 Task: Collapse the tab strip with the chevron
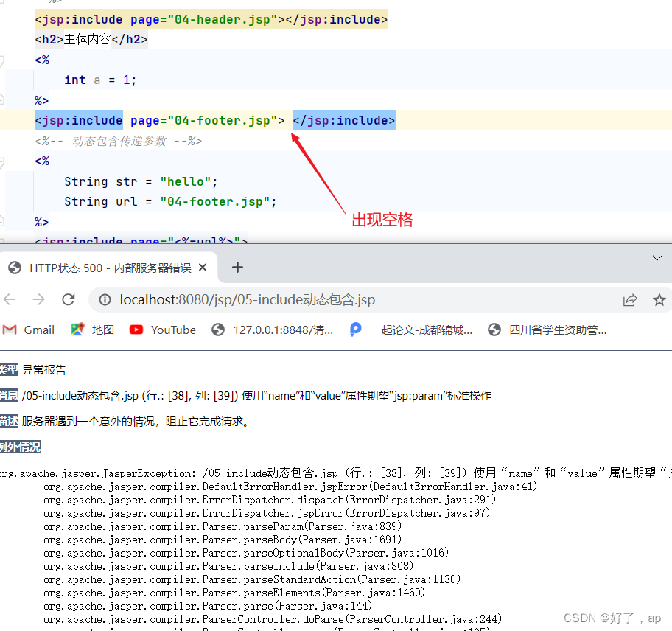pyautogui.click(x=657, y=258)
